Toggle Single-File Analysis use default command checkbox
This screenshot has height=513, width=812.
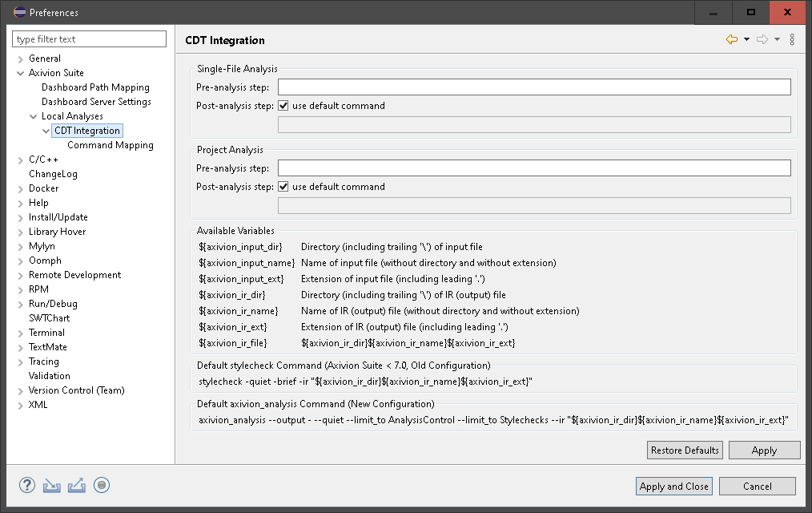283,106
